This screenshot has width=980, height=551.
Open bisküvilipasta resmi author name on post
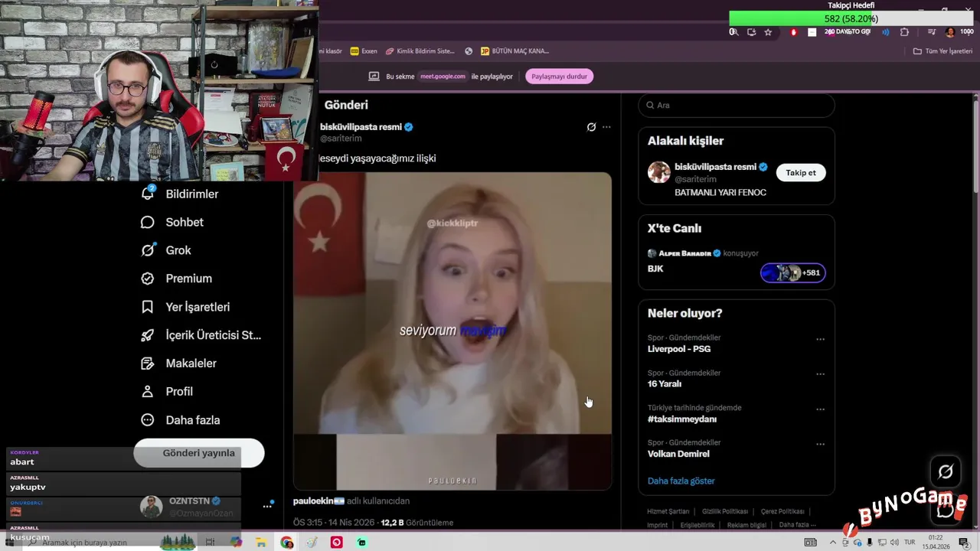pos(361,127)
